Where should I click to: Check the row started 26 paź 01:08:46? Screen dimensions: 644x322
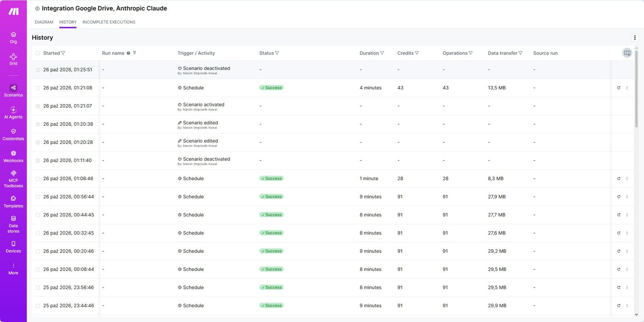click(38, 179)
